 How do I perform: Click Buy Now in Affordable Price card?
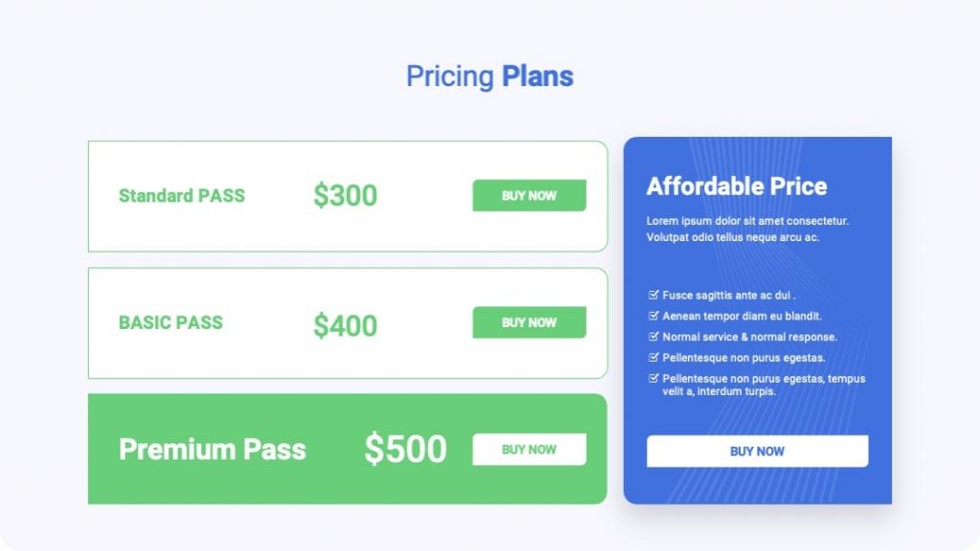pyautogui.click(x=757, y=452)
